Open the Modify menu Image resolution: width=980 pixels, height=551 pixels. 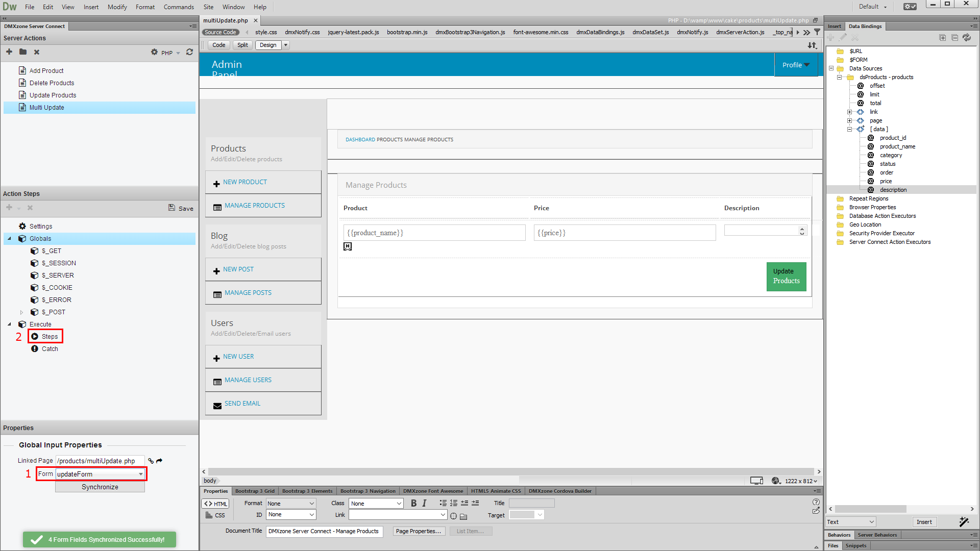point(117,7)
